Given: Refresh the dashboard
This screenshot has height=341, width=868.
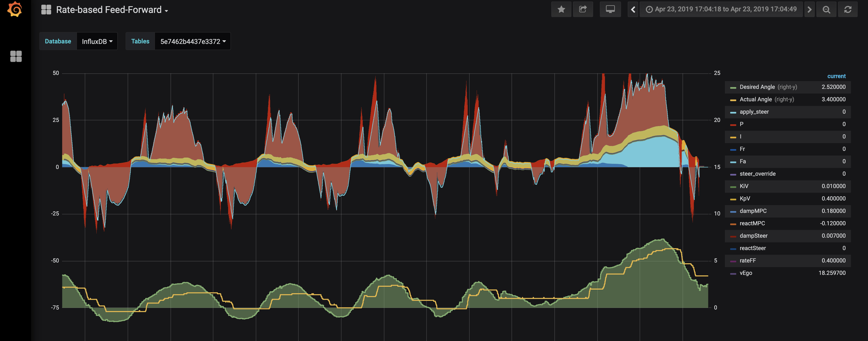Looking at the screenshot, I should pyautogui.click(x=848, y=10).
